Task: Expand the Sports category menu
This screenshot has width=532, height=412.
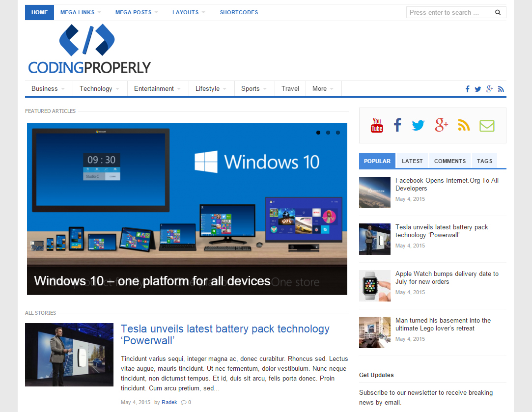Action: [x=254, y=88]
